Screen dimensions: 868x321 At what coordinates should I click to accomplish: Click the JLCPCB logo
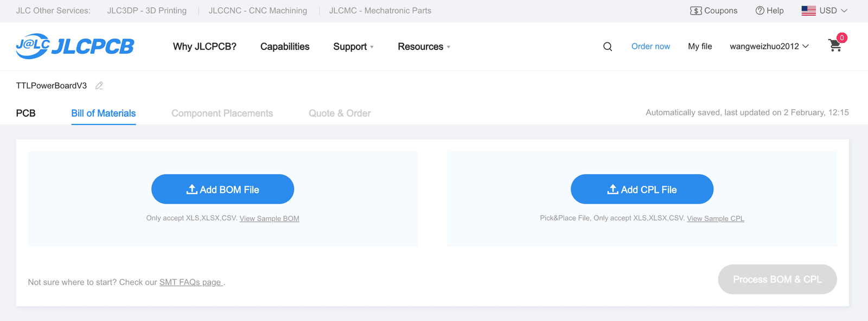[x=75, y=46]
